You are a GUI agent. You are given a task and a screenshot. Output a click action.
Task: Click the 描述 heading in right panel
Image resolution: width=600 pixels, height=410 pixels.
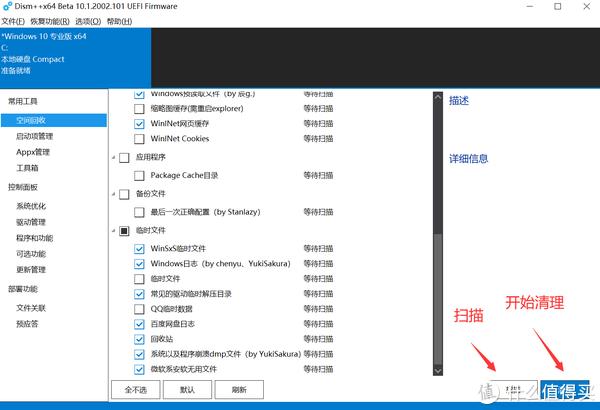(459, 101)
